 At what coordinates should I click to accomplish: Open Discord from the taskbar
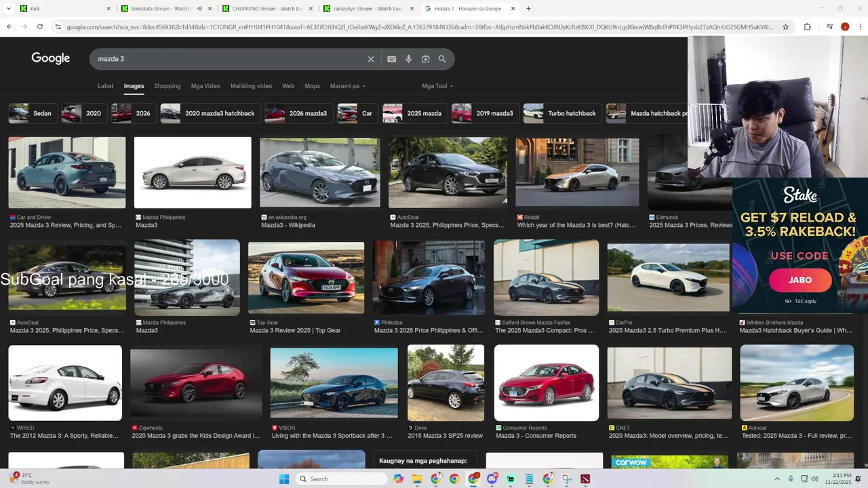pyautogui.click(x=492, y=479)
